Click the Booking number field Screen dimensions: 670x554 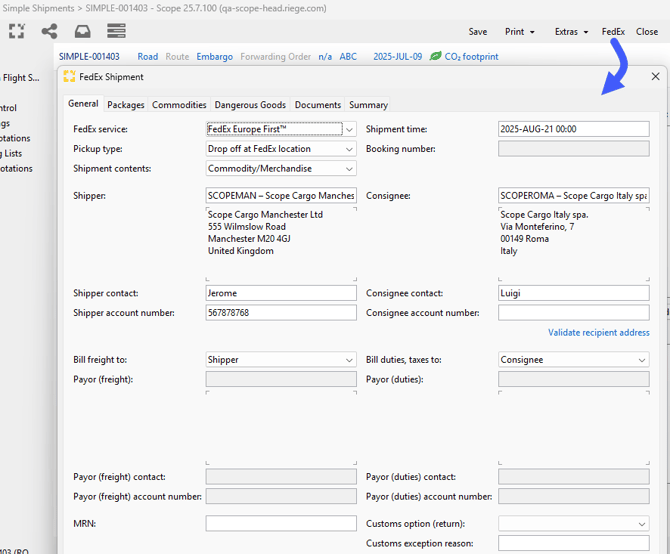click(x=573, y=149)
